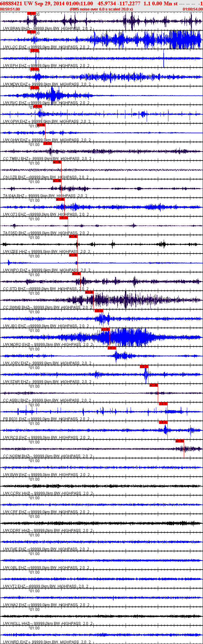Click the arrival pick on UW.OT3 trace
This screenshot has height=644, width=203.
60,199
